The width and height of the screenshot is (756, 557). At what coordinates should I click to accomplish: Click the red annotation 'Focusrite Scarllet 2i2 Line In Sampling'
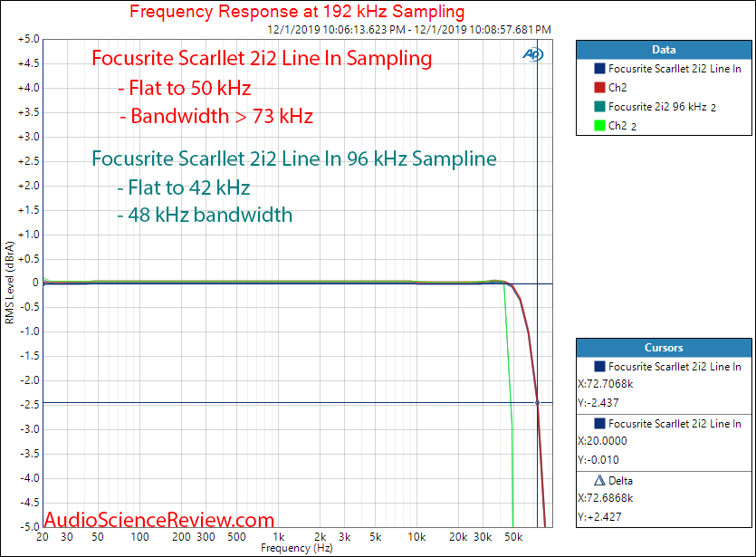(262, 58)
